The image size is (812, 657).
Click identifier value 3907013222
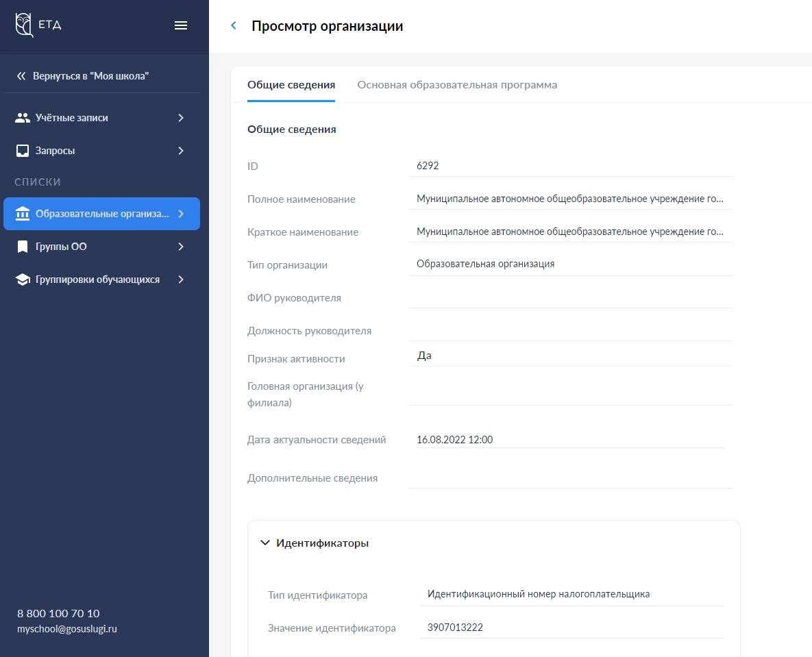[455, 628]
